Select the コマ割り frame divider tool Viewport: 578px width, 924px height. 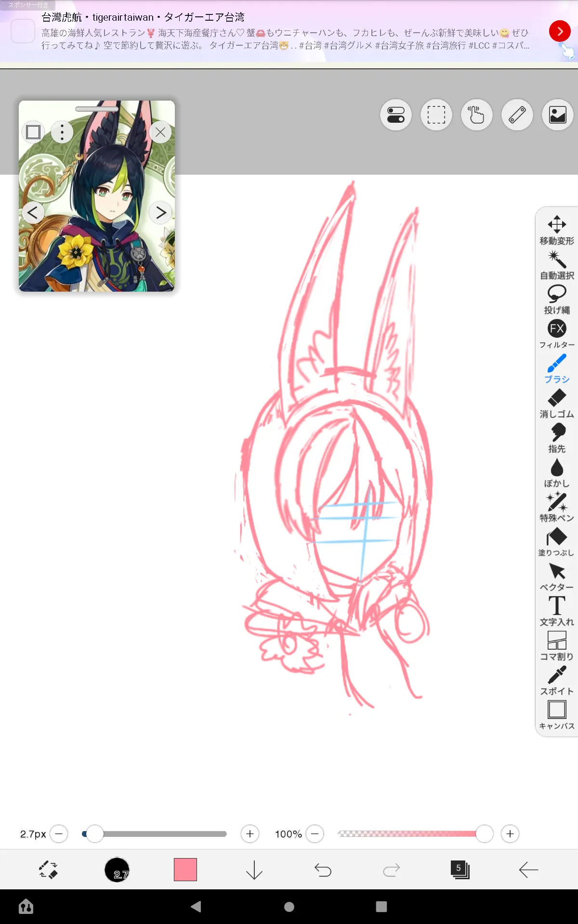[557, 646]
